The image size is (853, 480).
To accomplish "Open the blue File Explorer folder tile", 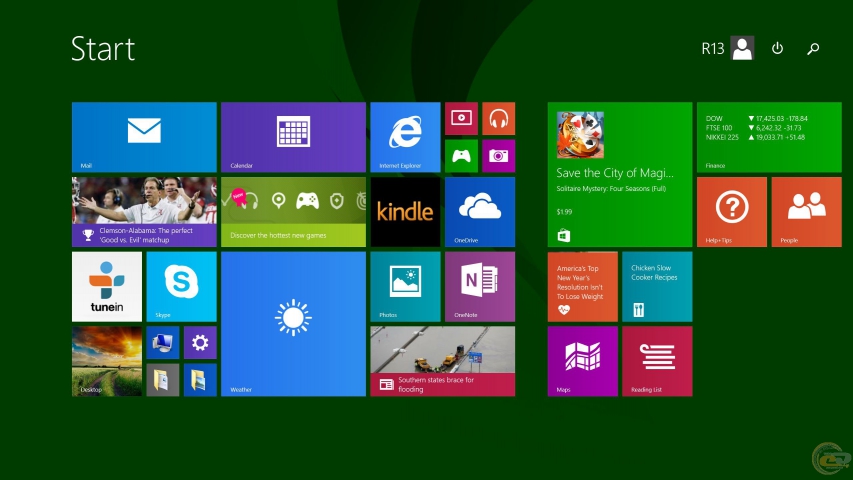I will pyautogui.click(x=200, y=380).
